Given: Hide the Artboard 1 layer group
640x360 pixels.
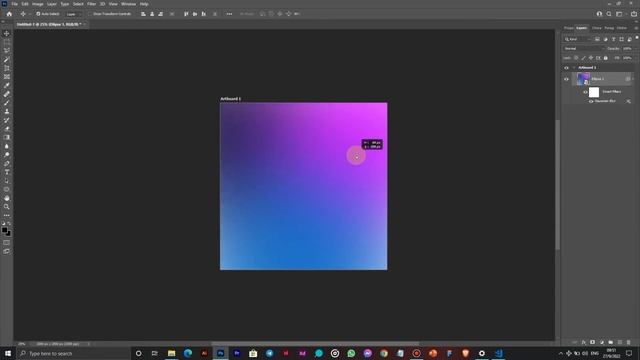Looking at the screenshot, I should tap(566, 68).
